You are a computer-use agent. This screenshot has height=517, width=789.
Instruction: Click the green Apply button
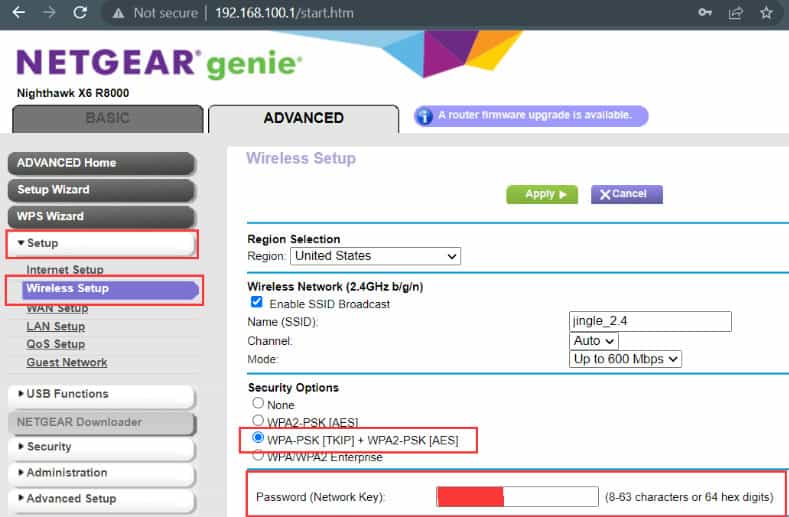pyautogui.click(x=542, y=194)
